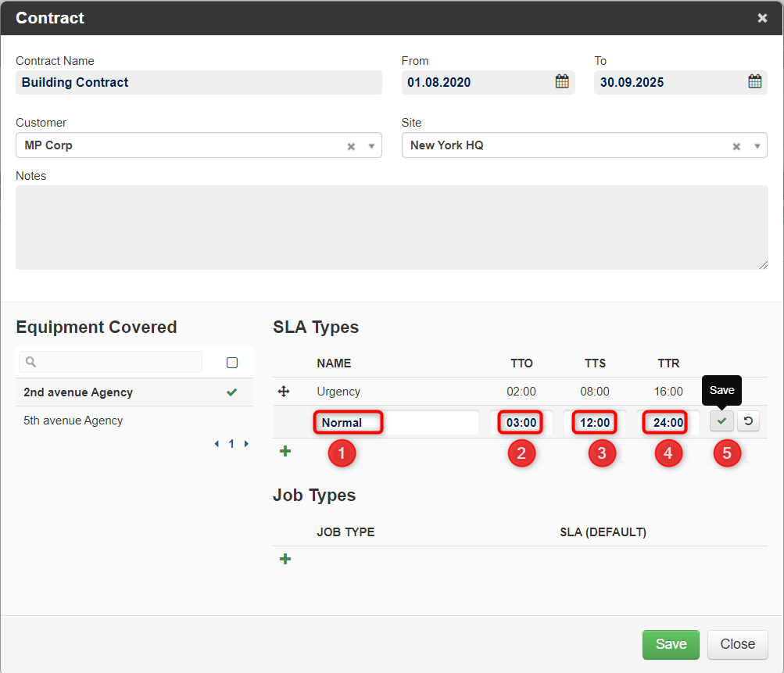
Task: Add a new SLA type with plus icon
Action: pyautogui.click(x=285, y=451)
